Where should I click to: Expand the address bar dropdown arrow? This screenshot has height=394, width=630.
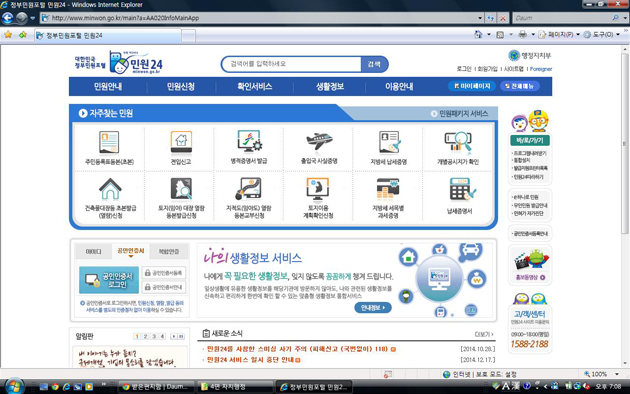click(x=480, y=18)
